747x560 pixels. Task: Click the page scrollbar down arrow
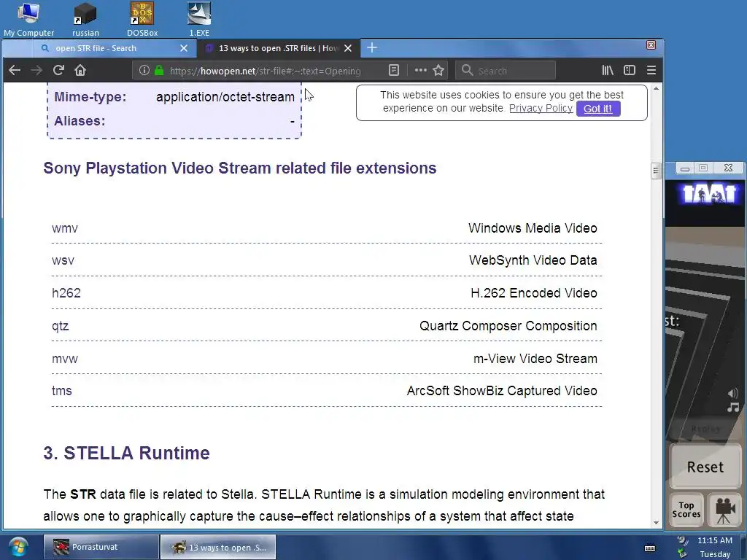pyautogui.click(x=656, y=522)
